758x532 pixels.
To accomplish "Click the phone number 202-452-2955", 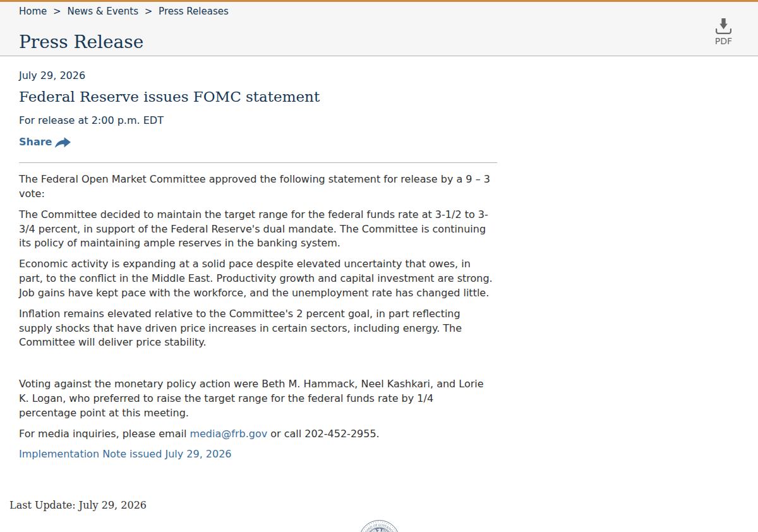I will click(340, 433).
